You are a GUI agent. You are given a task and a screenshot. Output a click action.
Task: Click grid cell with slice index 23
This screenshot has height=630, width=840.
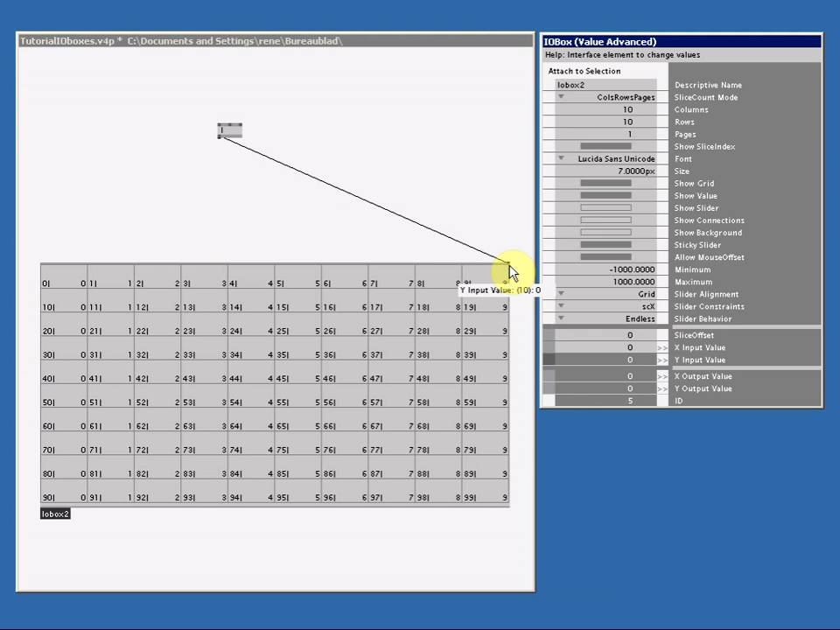point(204,324)
